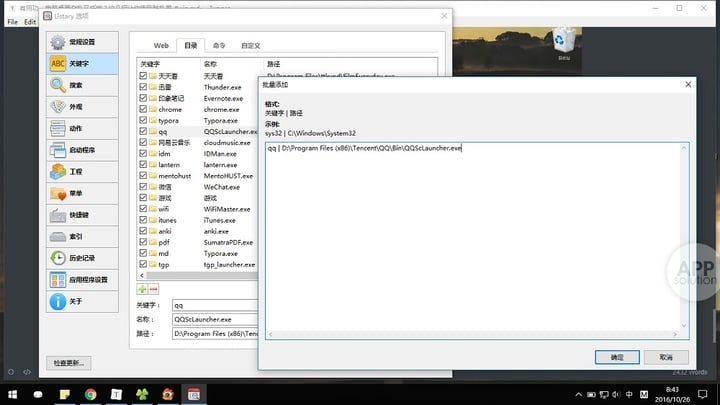Open Typora from the taskbar

coord(116,394)
